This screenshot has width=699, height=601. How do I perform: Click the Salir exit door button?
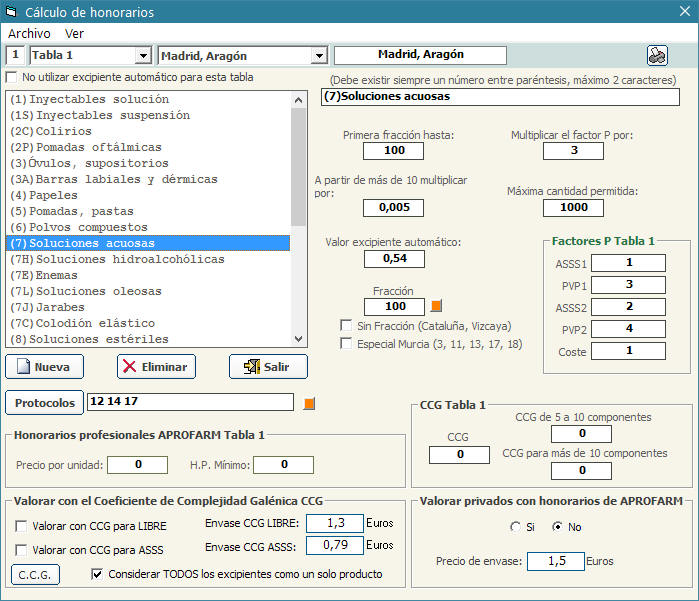pyautogui.click(x=266, y=367)
